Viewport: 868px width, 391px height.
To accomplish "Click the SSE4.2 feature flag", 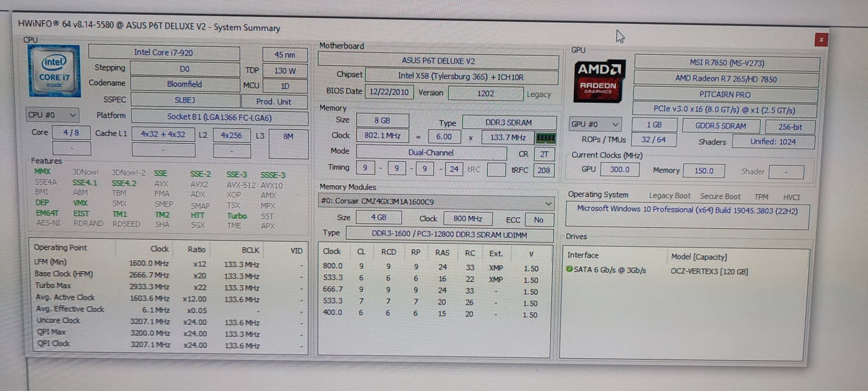I will (x=124, y=183).
